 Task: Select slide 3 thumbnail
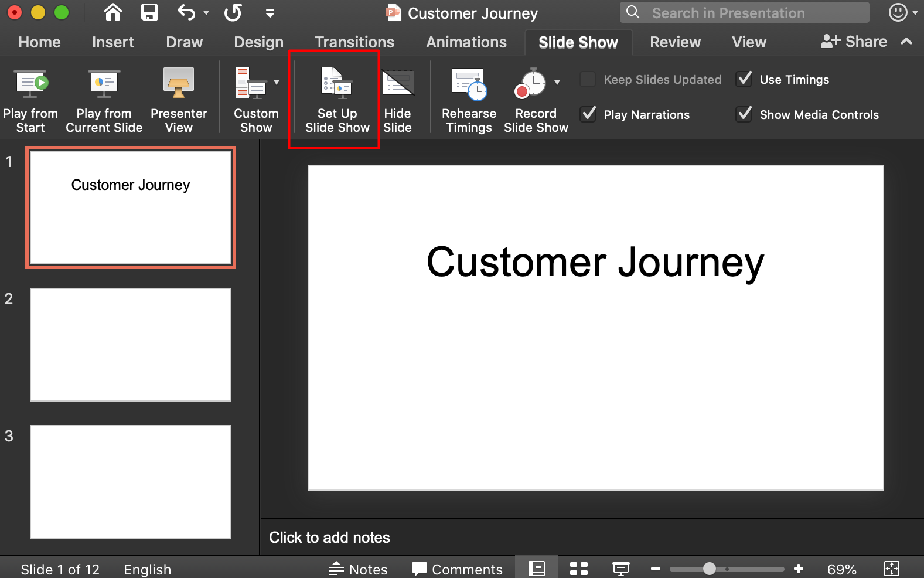click(131, 482)
